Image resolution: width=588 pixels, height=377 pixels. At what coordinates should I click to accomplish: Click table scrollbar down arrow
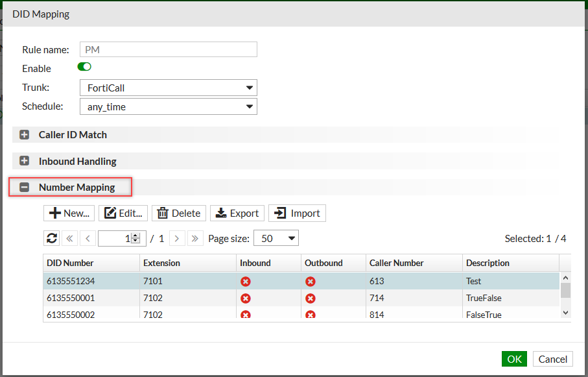coord(565,312)
